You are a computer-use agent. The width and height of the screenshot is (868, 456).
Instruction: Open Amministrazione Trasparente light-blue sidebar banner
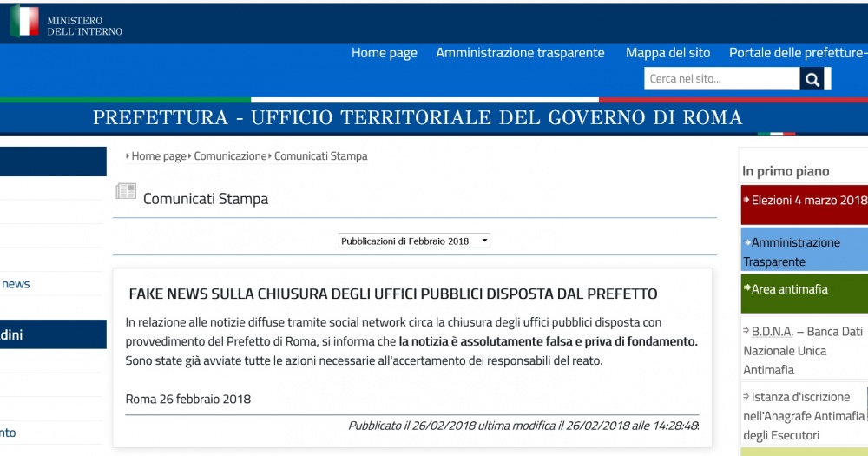click(805, 249)
